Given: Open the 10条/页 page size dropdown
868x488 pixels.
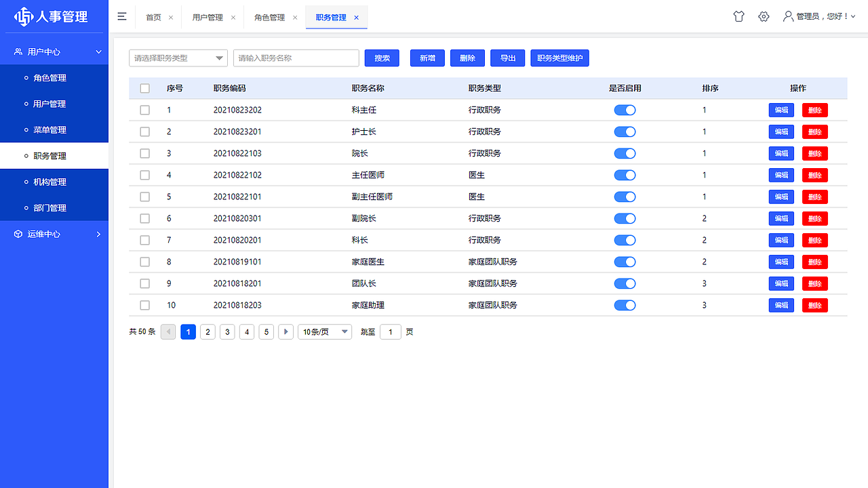Looking at the screenshot, I should tap(324, 331).
